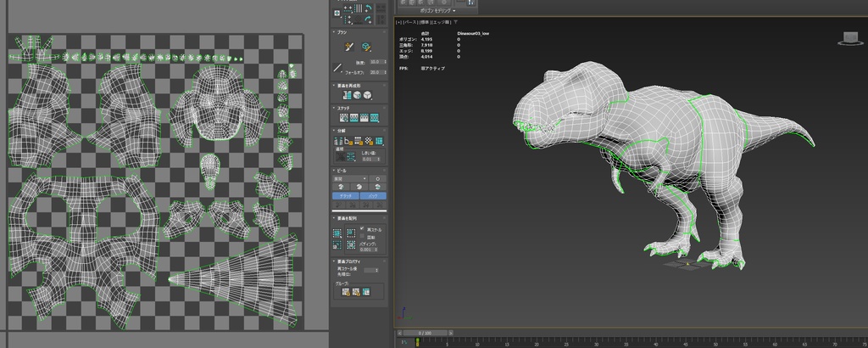
Task: Enable the 回転 checkbox
Action: click(363, 237)
